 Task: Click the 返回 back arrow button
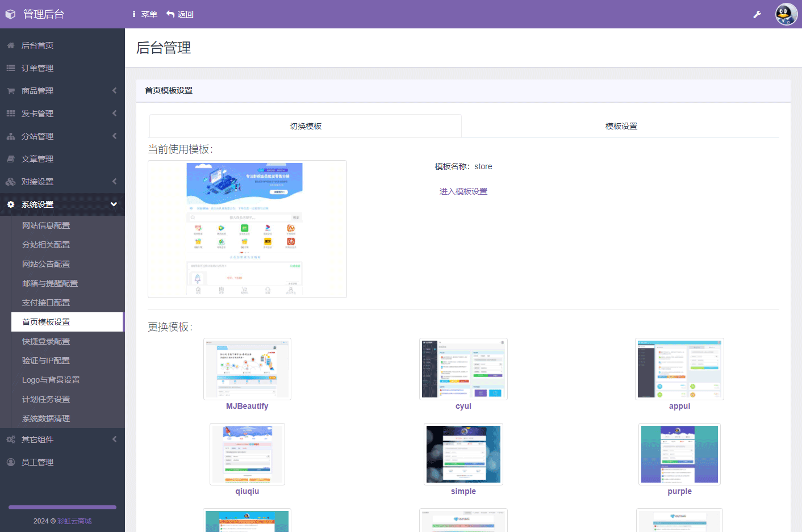point(180,14)
